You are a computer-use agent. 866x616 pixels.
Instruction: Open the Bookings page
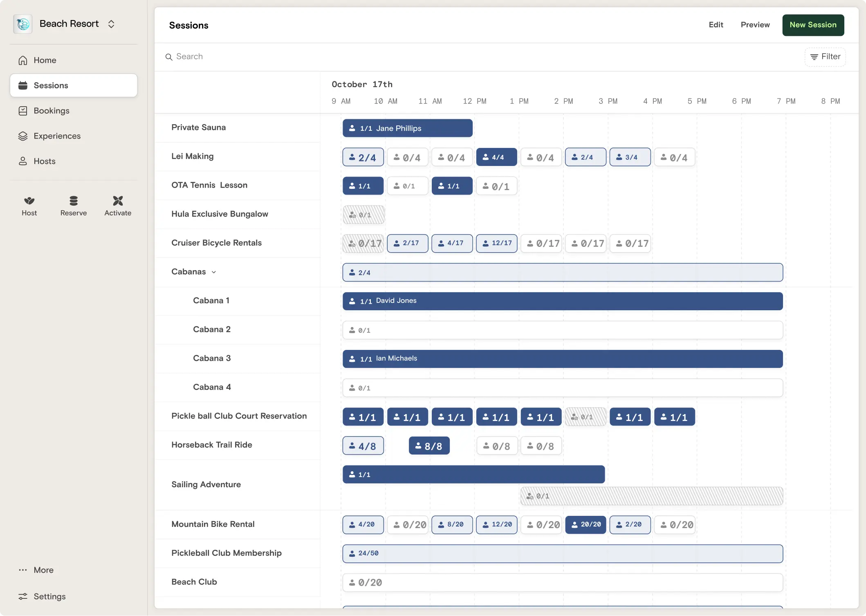(52, 111)
